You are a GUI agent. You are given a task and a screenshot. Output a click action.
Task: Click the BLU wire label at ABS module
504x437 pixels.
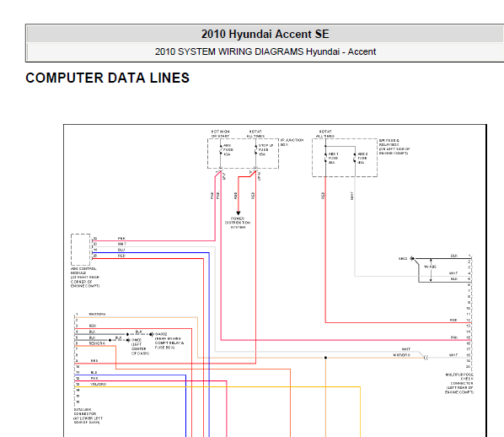click(x=121, y=250)
